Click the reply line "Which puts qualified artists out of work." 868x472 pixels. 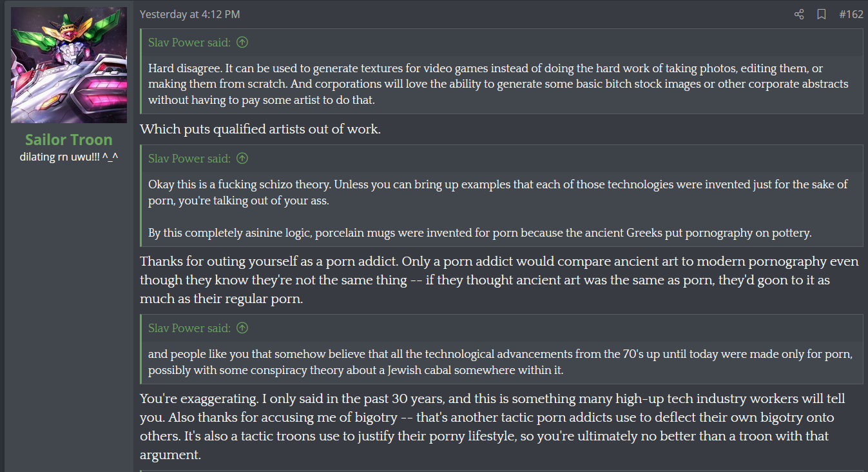pyautogui.click(x=260, y=130)
